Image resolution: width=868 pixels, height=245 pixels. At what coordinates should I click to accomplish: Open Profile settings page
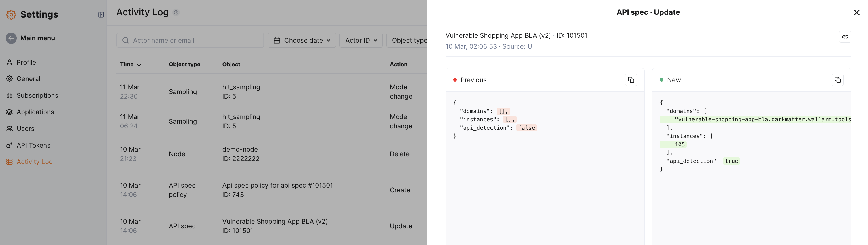(x=26, y=62)
